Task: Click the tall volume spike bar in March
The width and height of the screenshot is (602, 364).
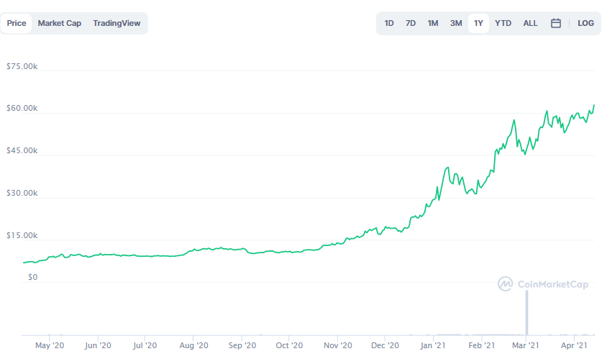Action: pyautogui.click(x=526, y=313)
